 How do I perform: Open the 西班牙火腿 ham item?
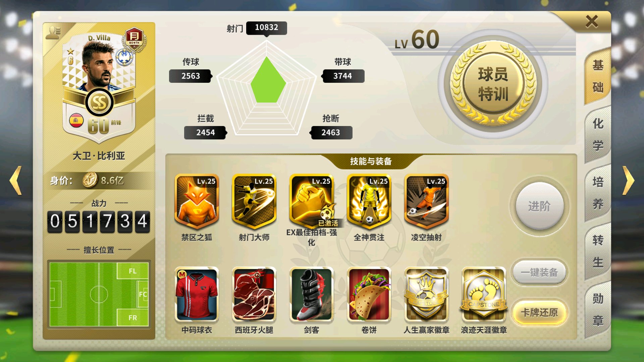(x=254, y=294)
